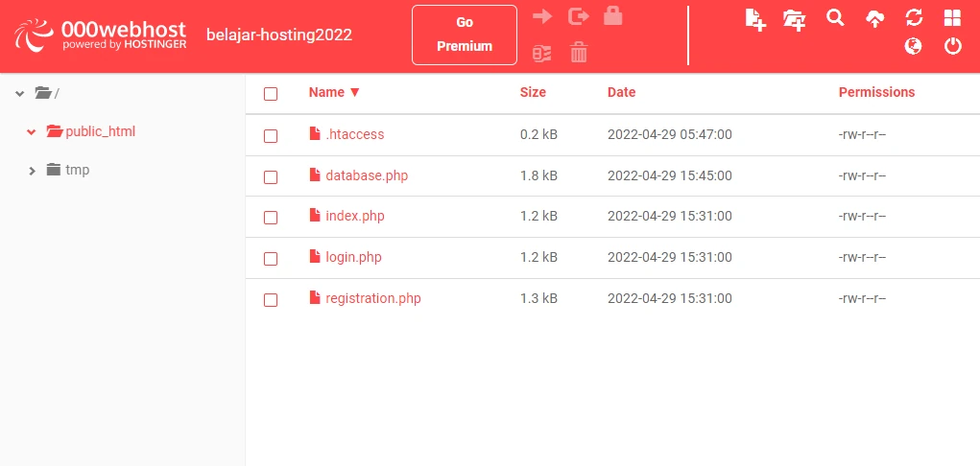Click the login.php file icon
The image size is (980, 466).
(x=315, y=256)
